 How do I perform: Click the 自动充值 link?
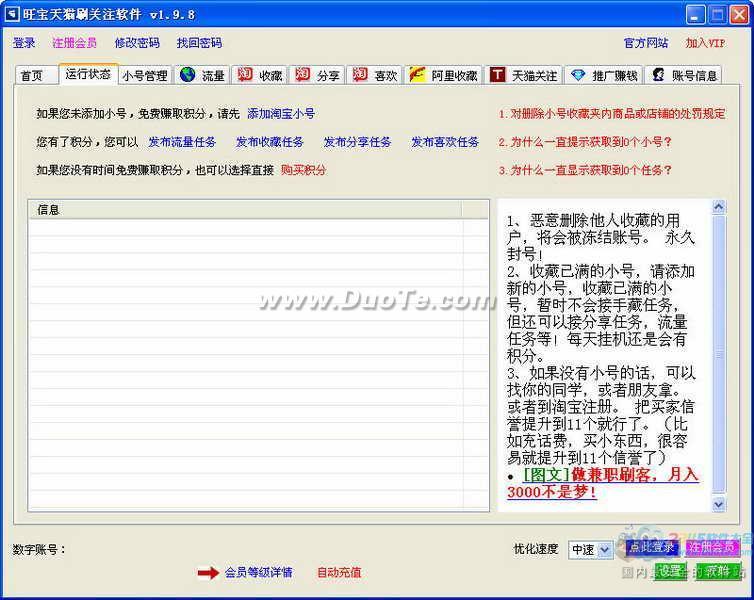[339, 573]
